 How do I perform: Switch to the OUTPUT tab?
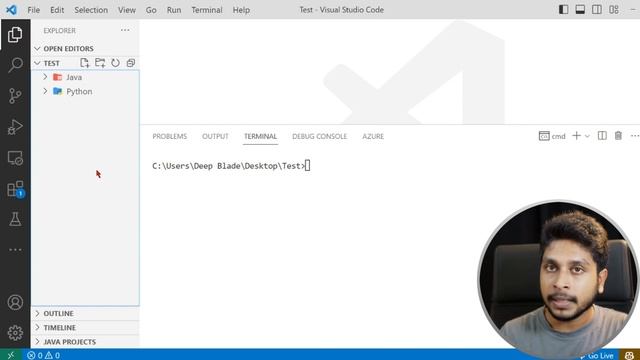pos(216,136)
